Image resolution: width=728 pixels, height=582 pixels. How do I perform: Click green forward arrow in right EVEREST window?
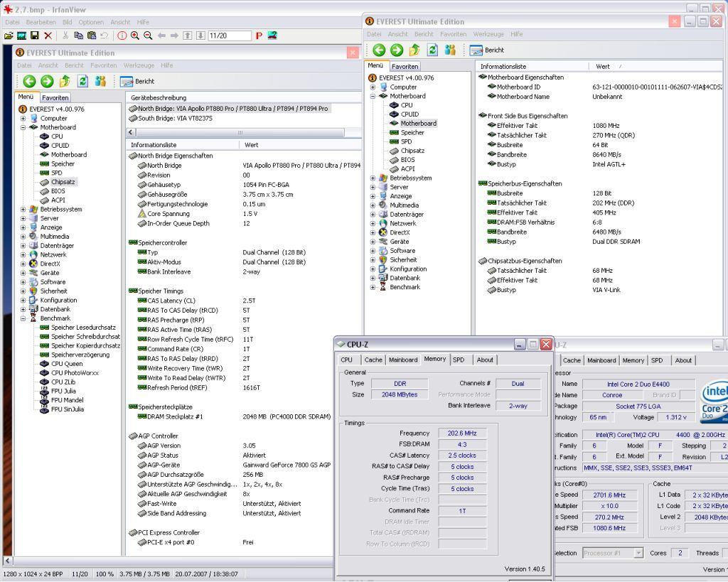397,50
